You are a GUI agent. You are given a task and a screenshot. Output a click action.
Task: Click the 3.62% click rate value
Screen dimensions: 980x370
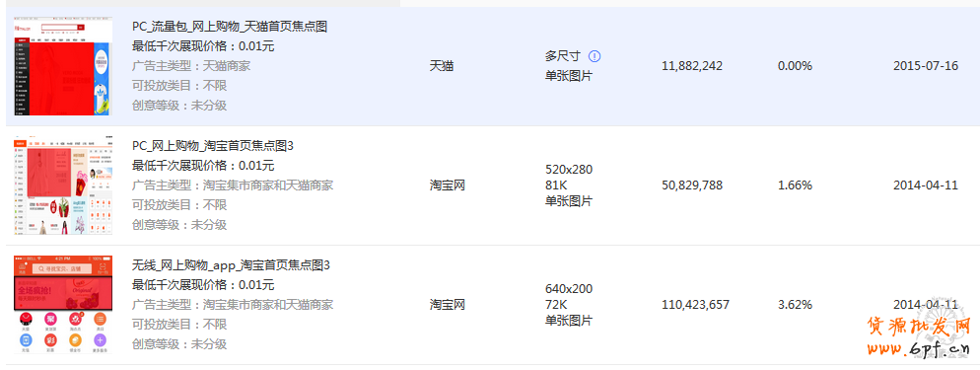pos(795,305)
